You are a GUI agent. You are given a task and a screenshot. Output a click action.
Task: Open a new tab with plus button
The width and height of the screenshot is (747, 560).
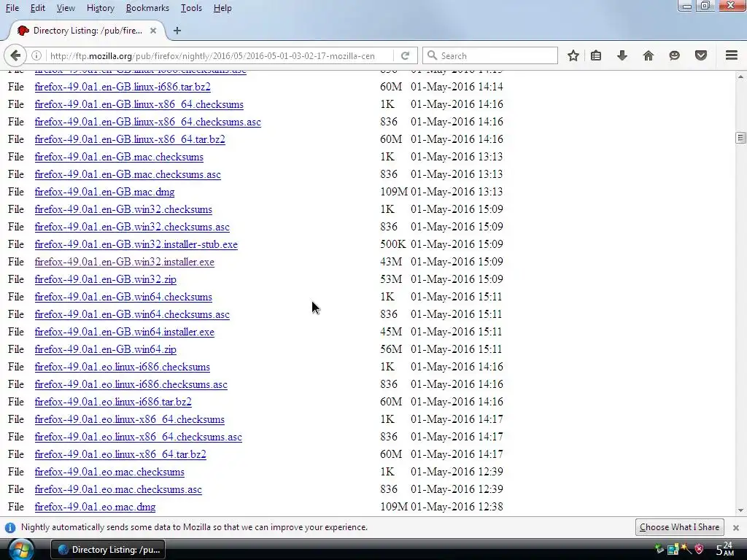(177, 31)
